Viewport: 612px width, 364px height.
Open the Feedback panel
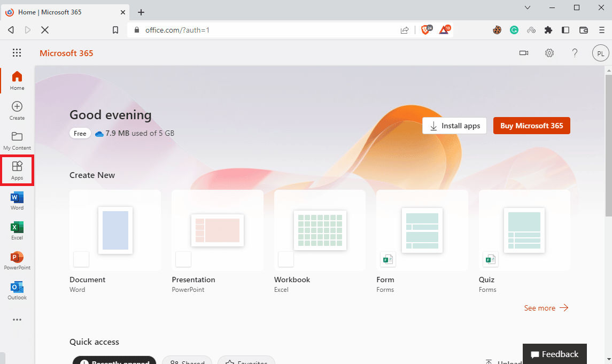tap(555, 354)
